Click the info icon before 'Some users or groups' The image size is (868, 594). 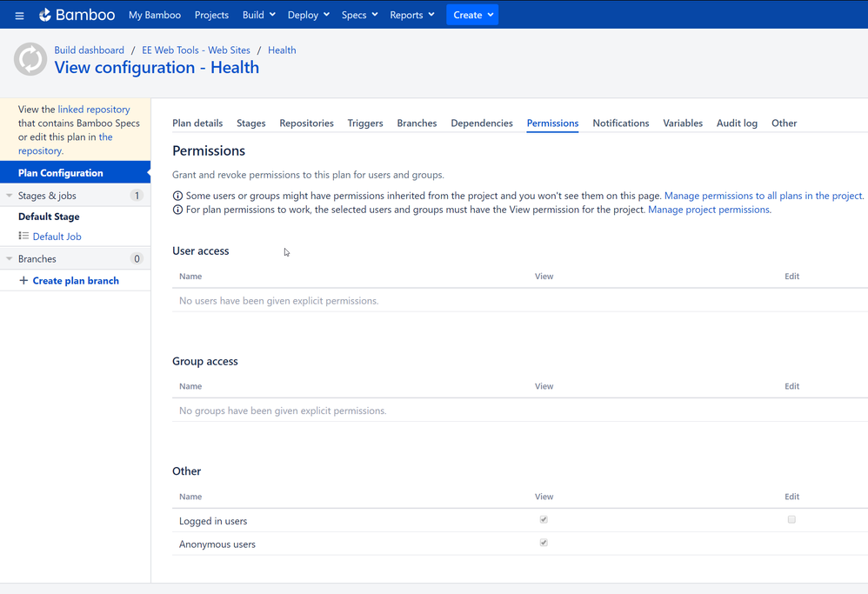coord(177,196)
